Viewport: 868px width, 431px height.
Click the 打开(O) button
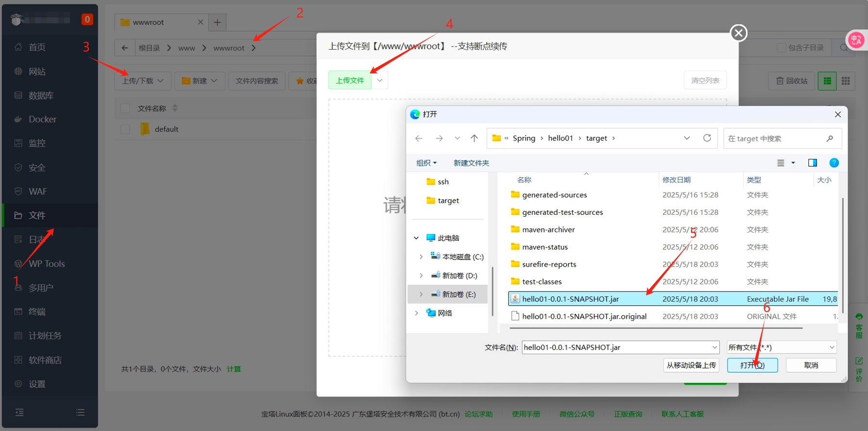[752, 365]
